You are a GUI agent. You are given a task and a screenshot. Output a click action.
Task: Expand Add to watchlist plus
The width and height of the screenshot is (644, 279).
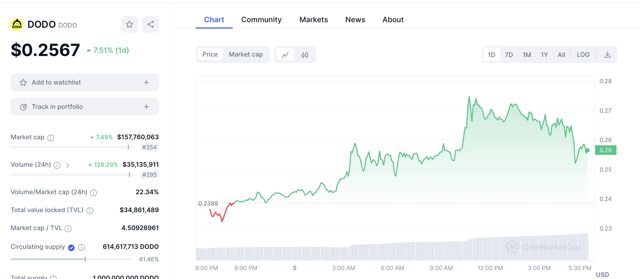[x=146, y=82]
